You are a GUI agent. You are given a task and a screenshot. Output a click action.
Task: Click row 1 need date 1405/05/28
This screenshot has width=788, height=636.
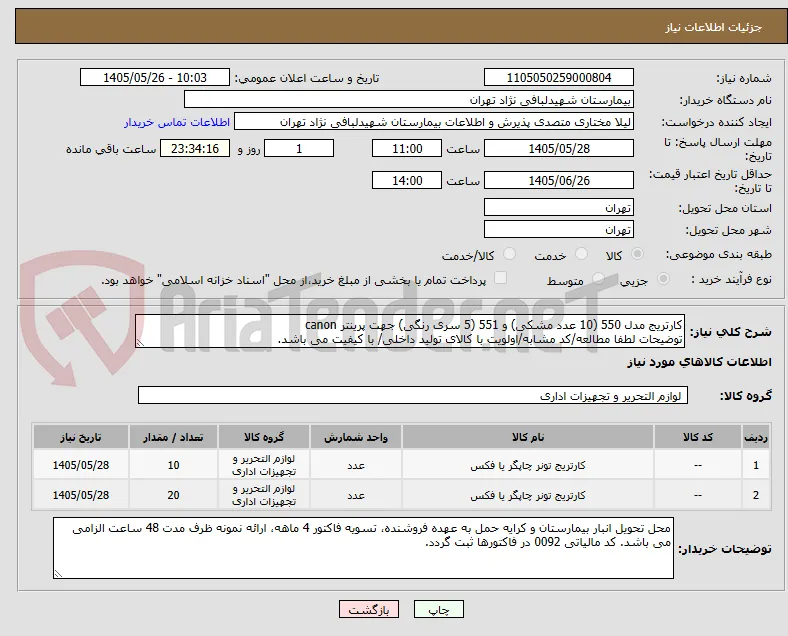click(81, 465)
